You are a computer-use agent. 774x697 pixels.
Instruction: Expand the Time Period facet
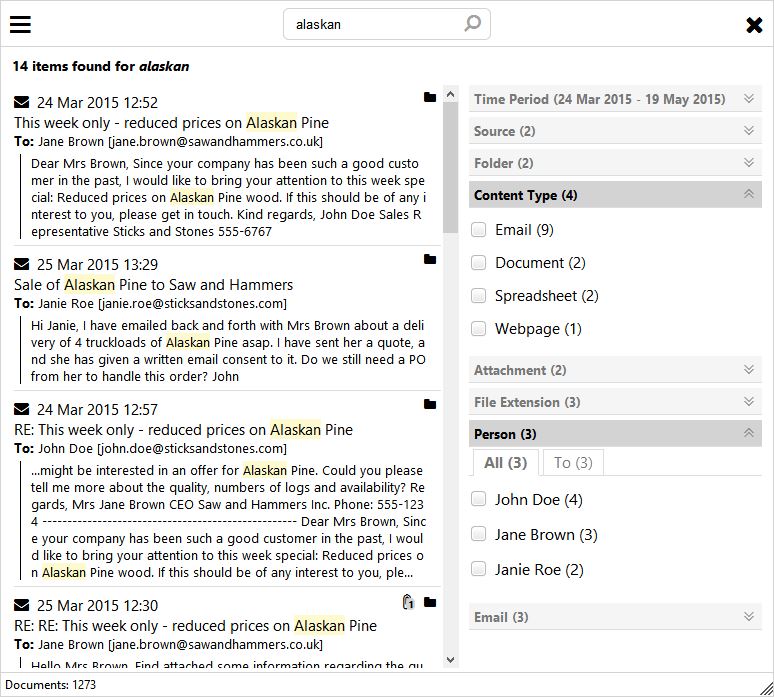[615, 99]
